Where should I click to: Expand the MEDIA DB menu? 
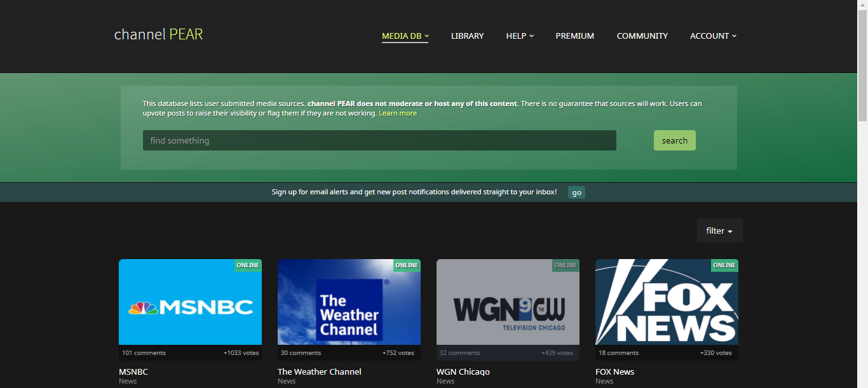pos(405,36)
